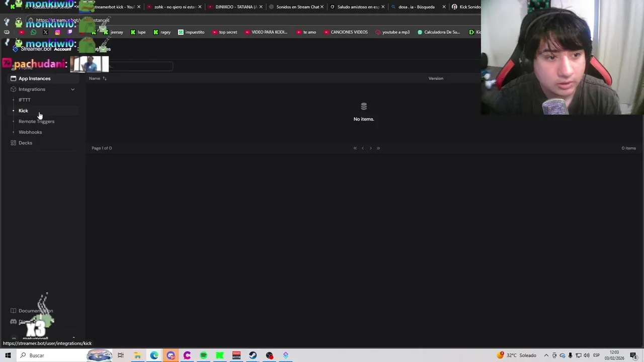Open the ragey bookmark
The height and width of the screenshot is (362, 644).
(x=162, y=32)
